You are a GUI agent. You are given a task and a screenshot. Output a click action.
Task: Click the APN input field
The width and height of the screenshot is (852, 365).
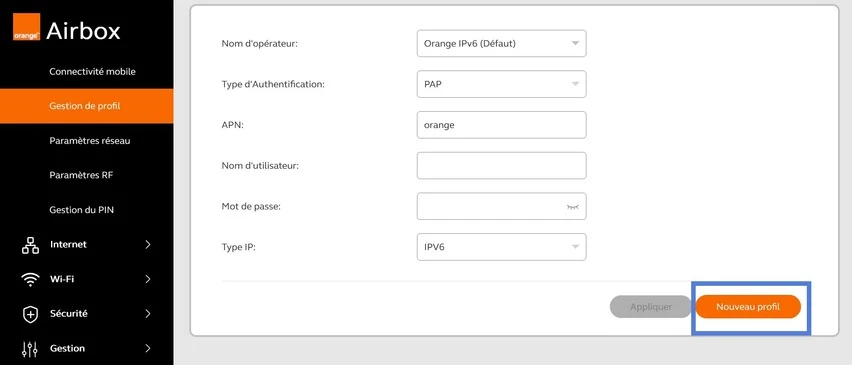(502, 125)
